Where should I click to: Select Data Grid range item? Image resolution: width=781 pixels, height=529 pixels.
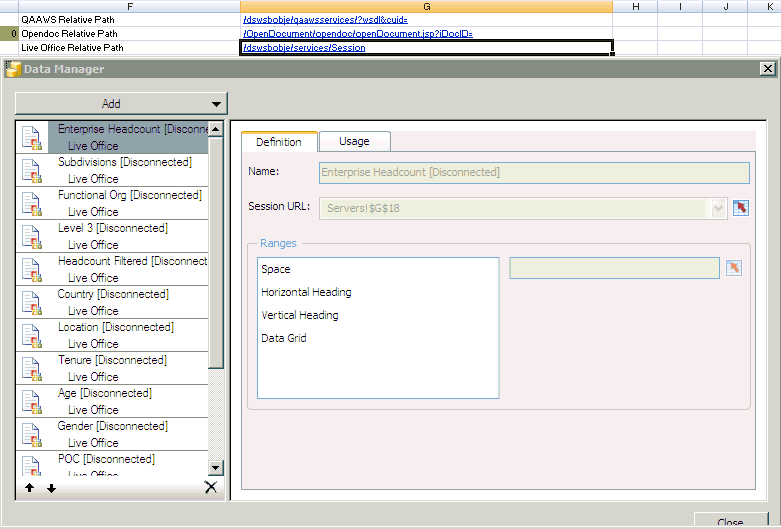click(284, 338)
